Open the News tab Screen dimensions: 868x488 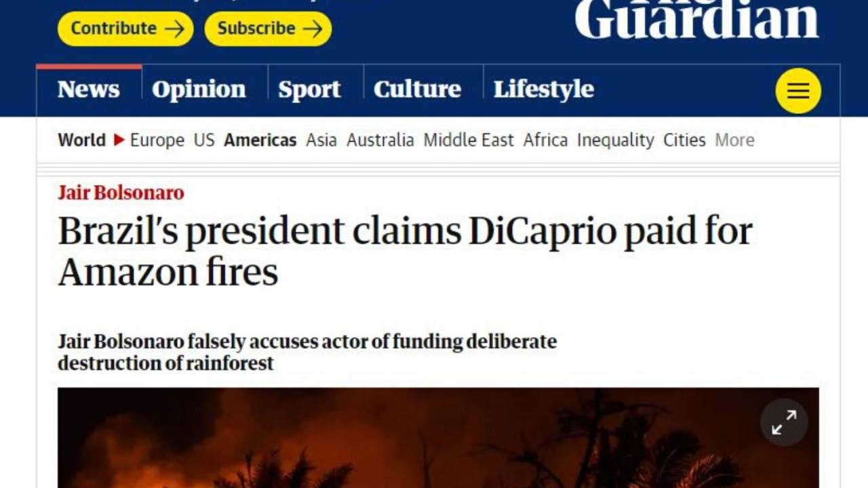pyautogui.click(x=89, y=89)
